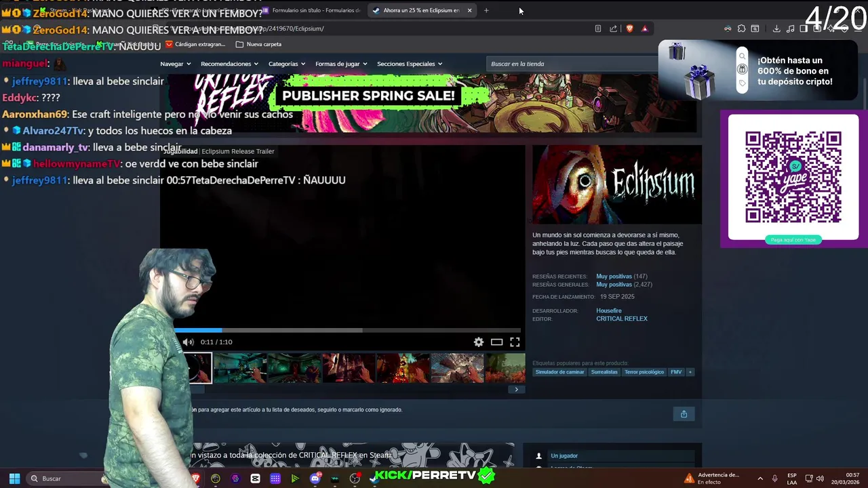Open CapCut from the taskbar

point(255,479)
